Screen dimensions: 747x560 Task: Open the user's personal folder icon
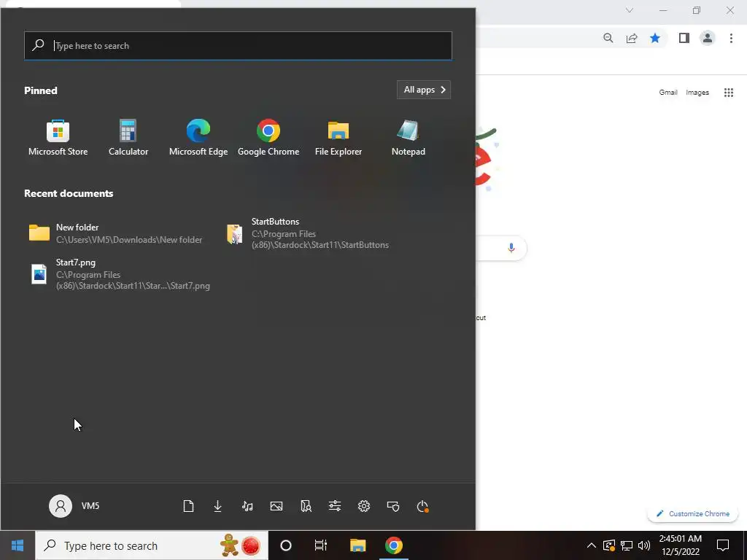(x=306, y=506)
